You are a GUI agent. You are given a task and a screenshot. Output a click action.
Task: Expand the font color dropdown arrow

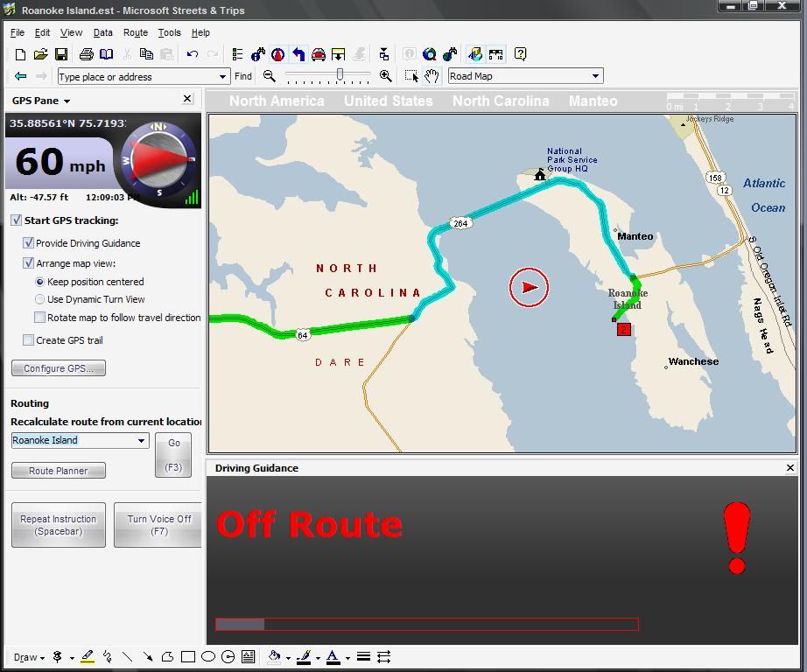pos(347,658)
